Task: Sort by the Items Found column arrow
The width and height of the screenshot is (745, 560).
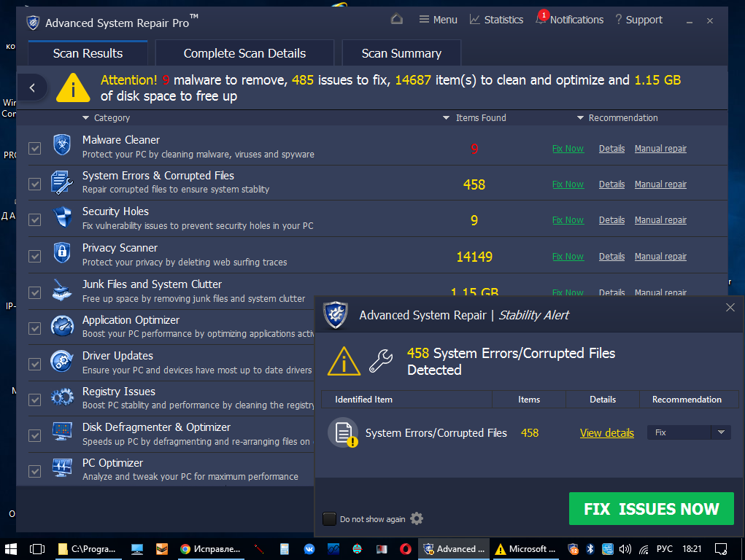Action: tap(446, 118)
